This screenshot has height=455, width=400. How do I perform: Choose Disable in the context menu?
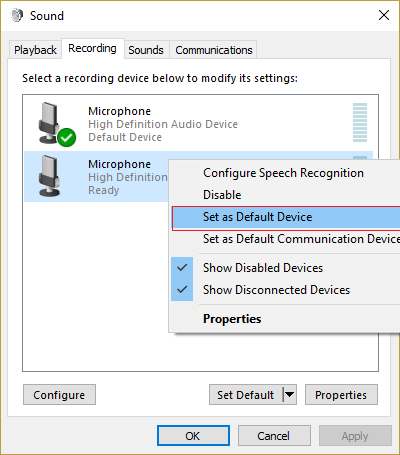(222, 195)
